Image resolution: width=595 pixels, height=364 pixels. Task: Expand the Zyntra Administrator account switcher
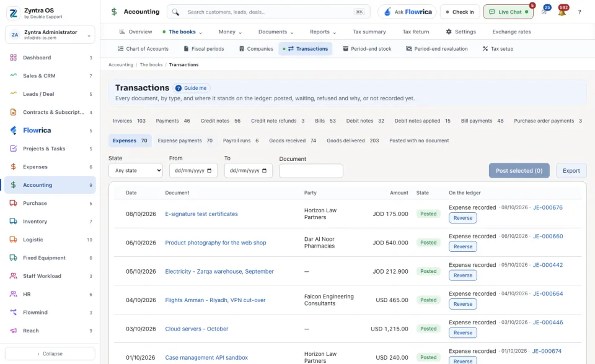(x=50, y=35)
